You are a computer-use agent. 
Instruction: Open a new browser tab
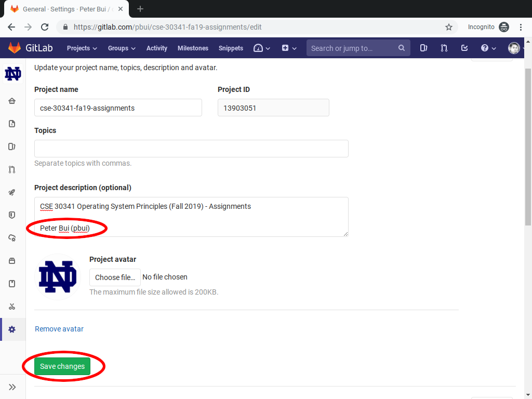click(x=140, y=9)
